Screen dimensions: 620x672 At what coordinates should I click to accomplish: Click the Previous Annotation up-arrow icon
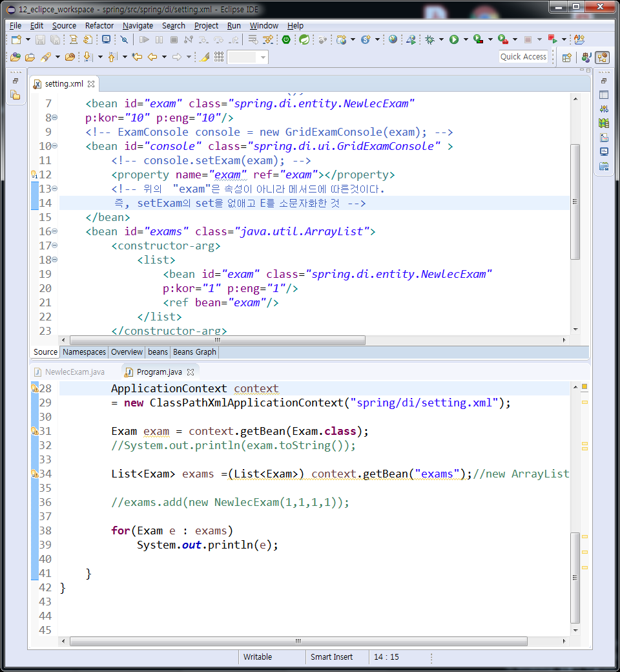tap(112, 57)
